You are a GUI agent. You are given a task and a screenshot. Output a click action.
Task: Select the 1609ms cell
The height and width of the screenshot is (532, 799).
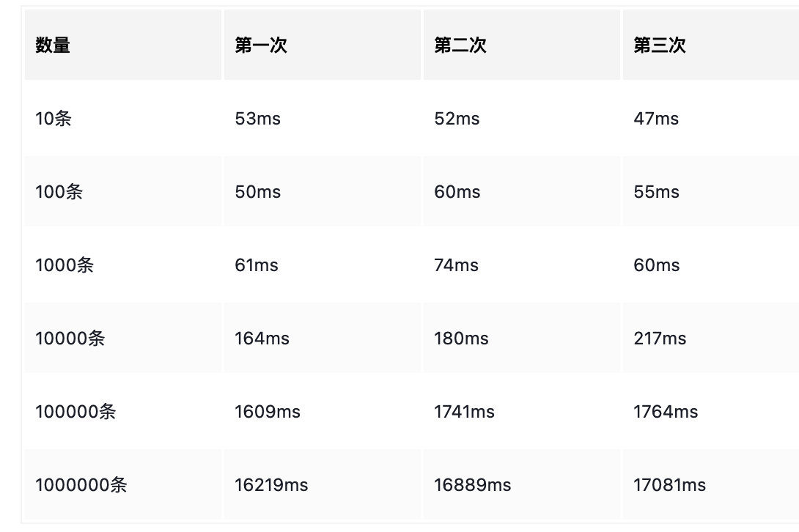(x=323, y=412)
